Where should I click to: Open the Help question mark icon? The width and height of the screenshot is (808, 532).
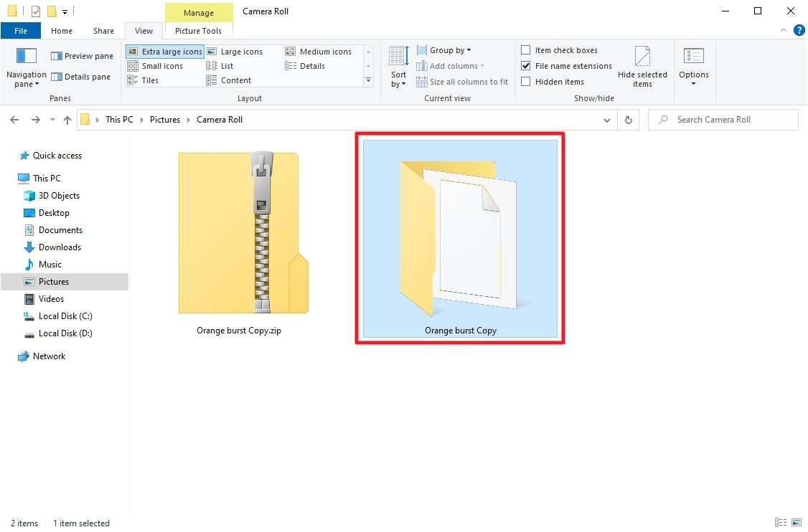click(x=799, y=31)
